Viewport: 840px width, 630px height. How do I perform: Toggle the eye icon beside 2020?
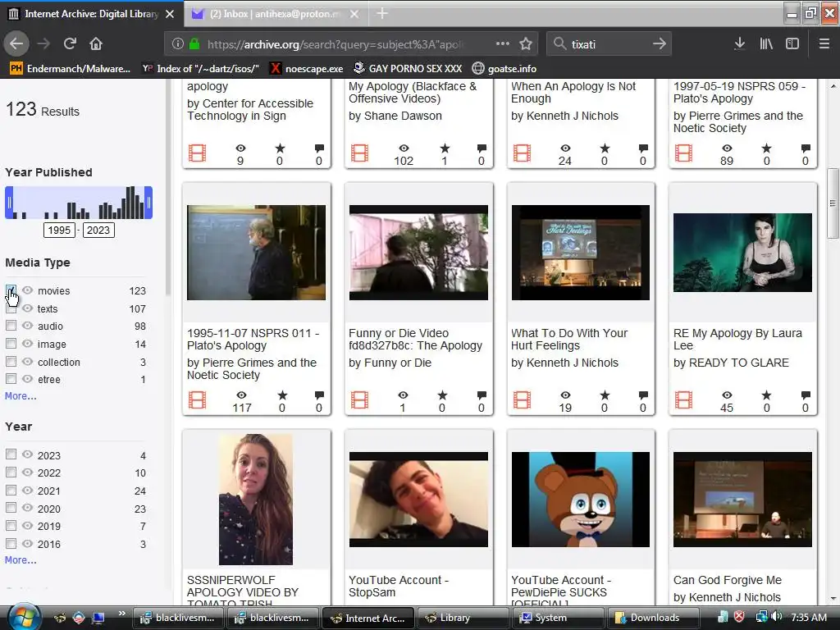coord(27,508)
